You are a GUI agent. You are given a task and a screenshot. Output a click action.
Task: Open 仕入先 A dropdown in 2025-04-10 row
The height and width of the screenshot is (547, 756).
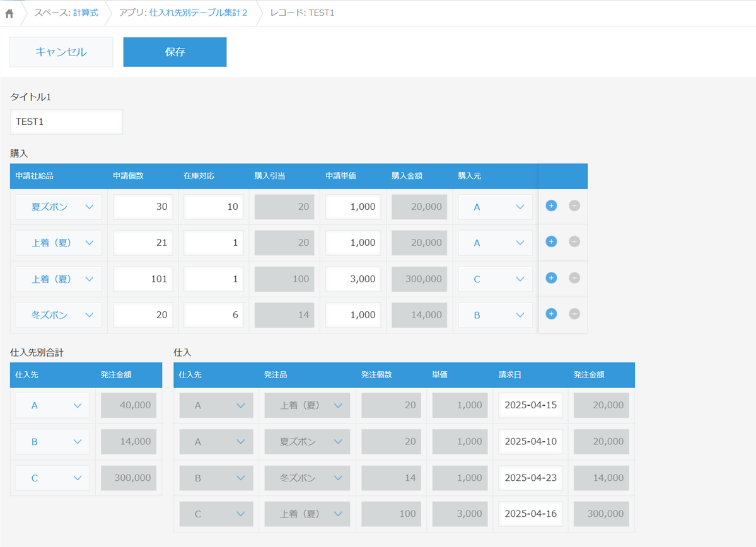(x=216, y=442)
